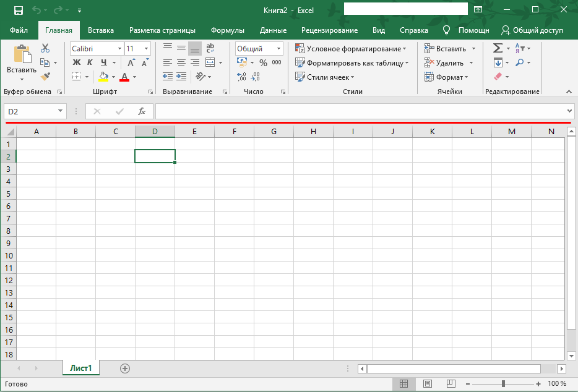This screenshot has height=392, width=578.
Task: Click the increase font size icon
Action: click(131, 62)
